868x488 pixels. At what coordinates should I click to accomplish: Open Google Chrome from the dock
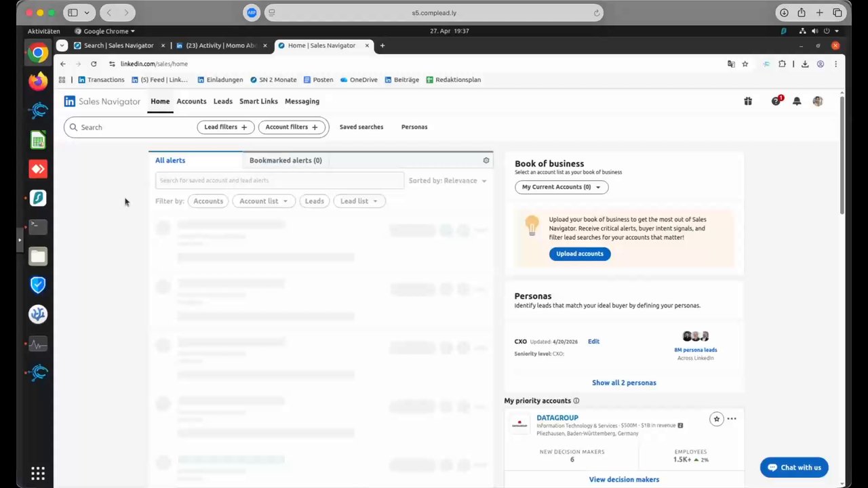tap(38, 53)
